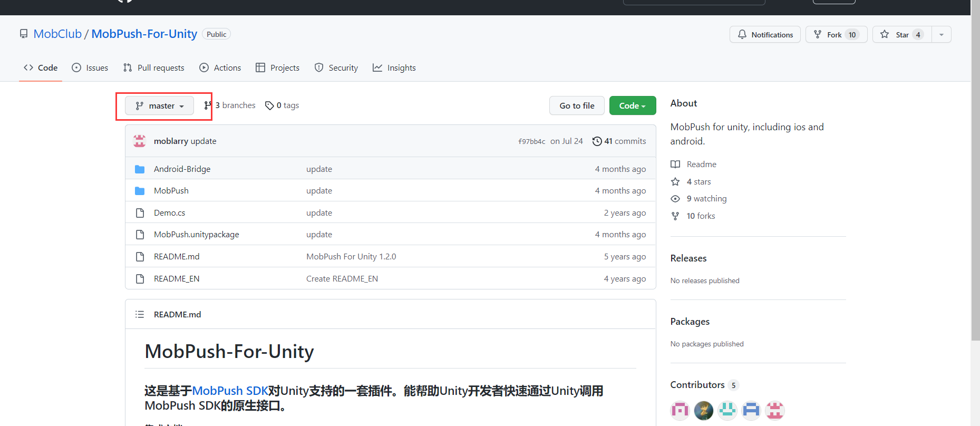The height and width of the screenshot is (426, 980).
Task: Click the book icon next to Readme
Action: click(x=675, y=164)
